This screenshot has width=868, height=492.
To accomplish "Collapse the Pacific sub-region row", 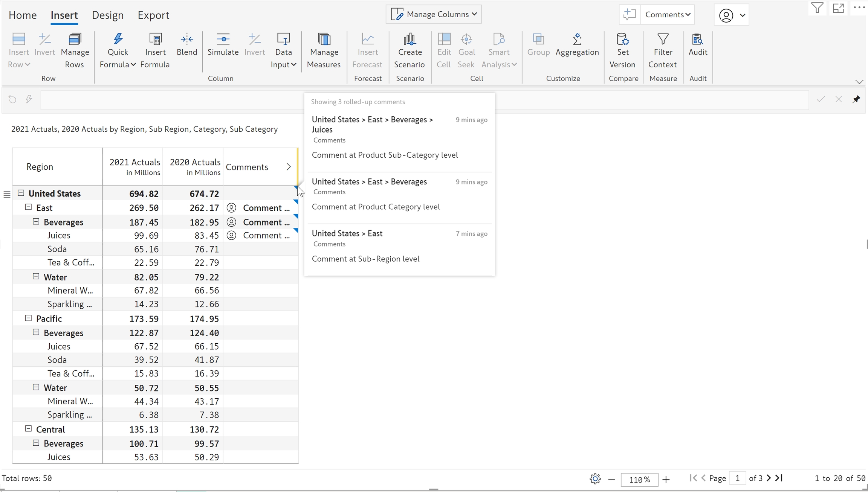I will [x=28, y=318].
